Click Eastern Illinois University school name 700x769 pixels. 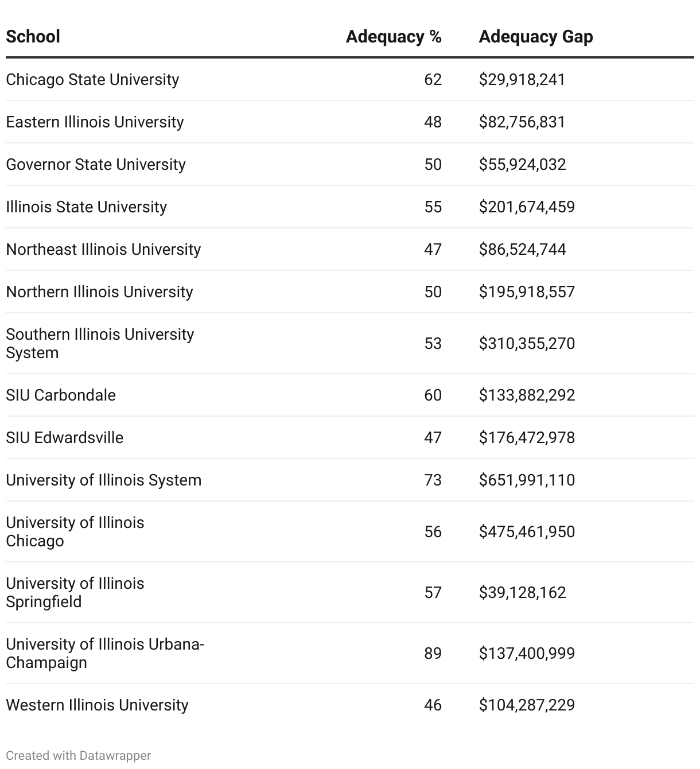point(95,122)
